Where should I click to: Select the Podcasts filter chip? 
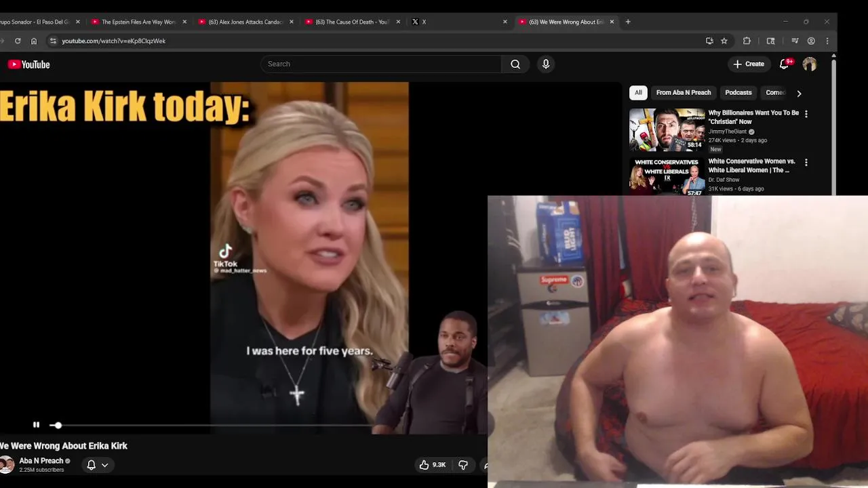(738, 93)
